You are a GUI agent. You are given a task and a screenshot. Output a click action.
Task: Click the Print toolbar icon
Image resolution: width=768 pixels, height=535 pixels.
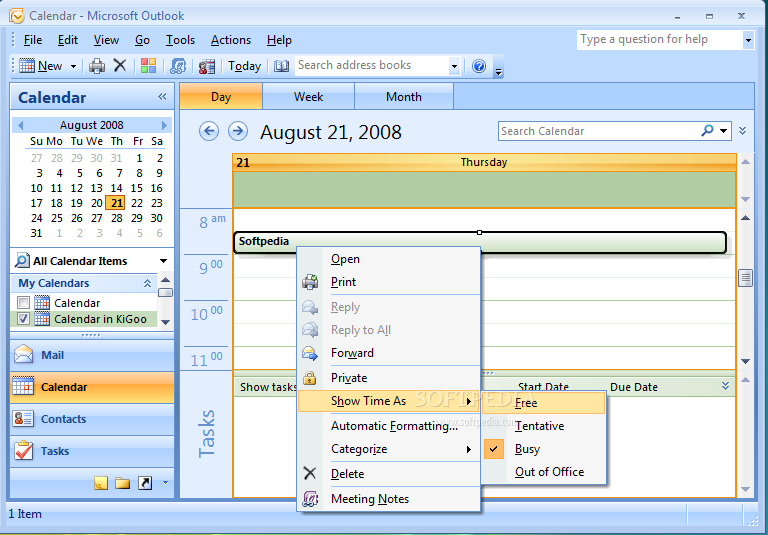(97, 66)
